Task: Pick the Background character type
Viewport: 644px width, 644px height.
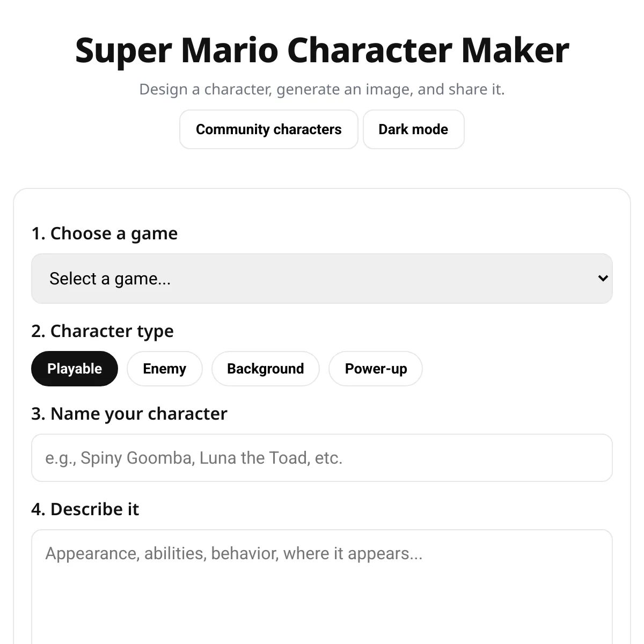Action: (x=265, y=369)
